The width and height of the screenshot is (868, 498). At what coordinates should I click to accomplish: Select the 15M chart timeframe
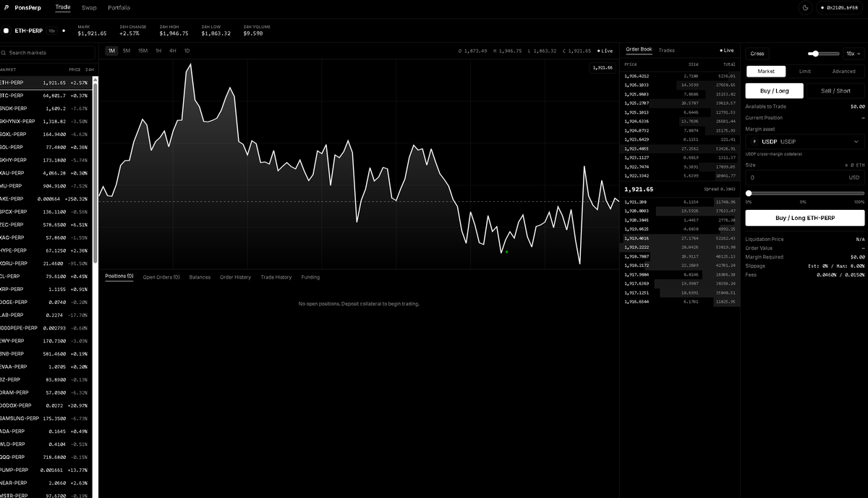pos(142,51)
